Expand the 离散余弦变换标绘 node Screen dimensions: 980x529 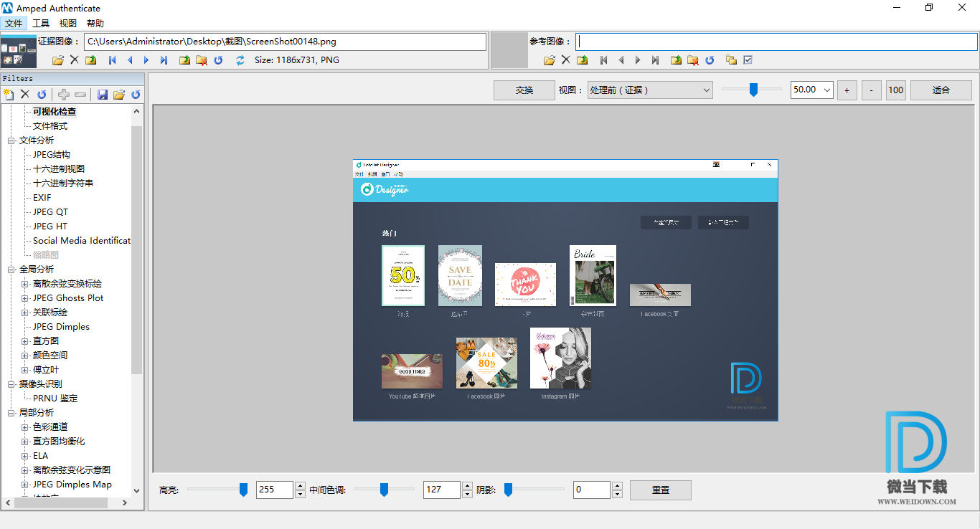coord(25,284)
